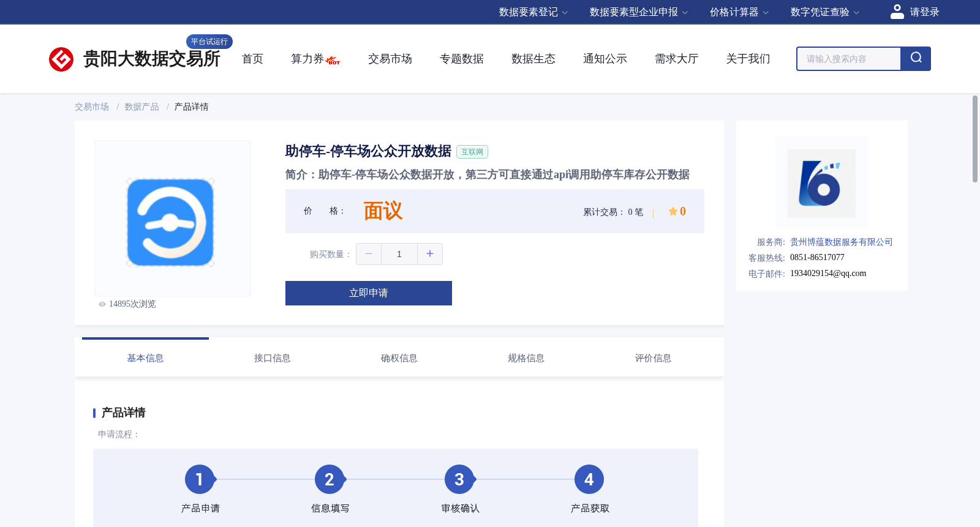The image size is (980, 527).
Task: Click the 累计交易 0 笔 text
Action: (613, 212)
